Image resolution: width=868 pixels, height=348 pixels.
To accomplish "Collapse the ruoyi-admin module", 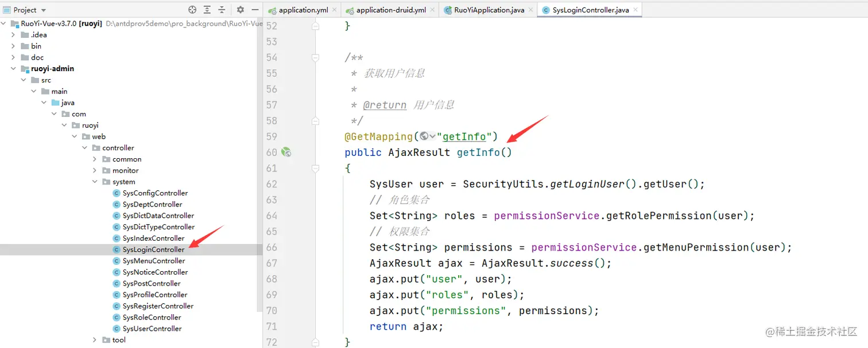I will [x=13, y=69].
